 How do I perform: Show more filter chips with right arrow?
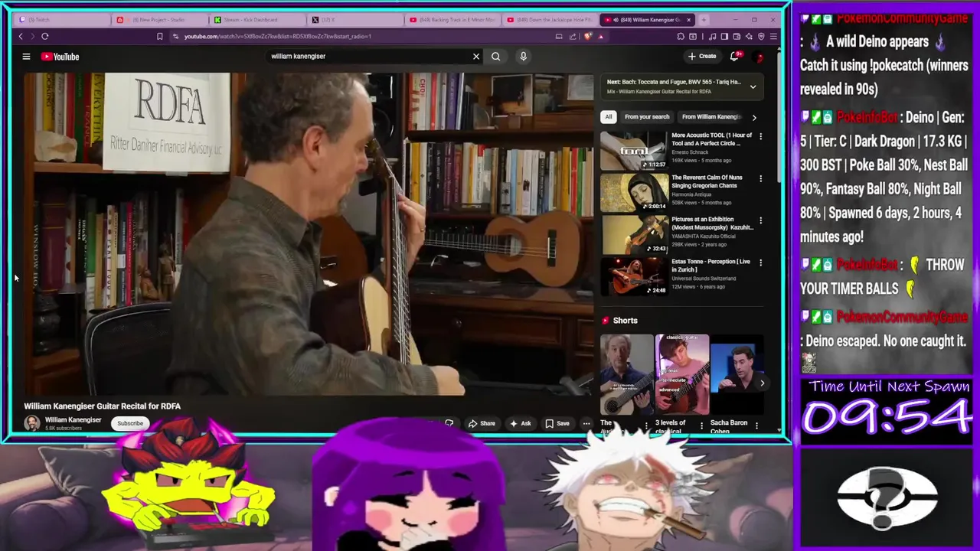754,117
